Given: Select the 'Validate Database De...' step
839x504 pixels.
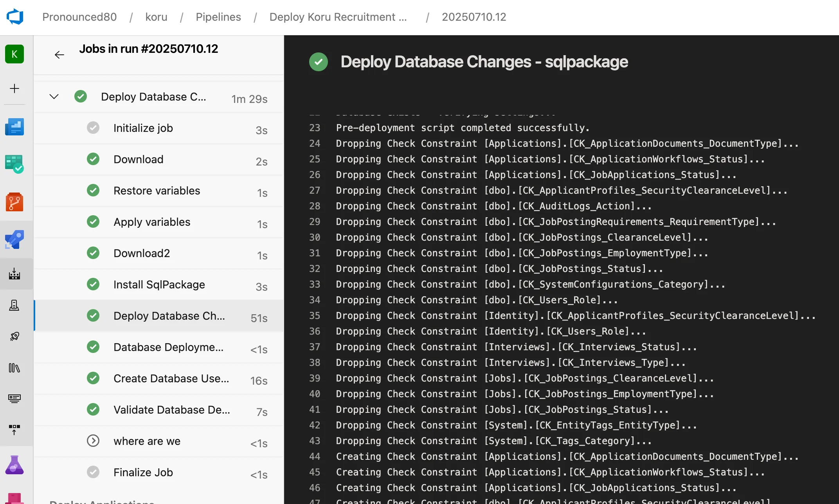Looking at the screenshot, I should tap(172, 410).
